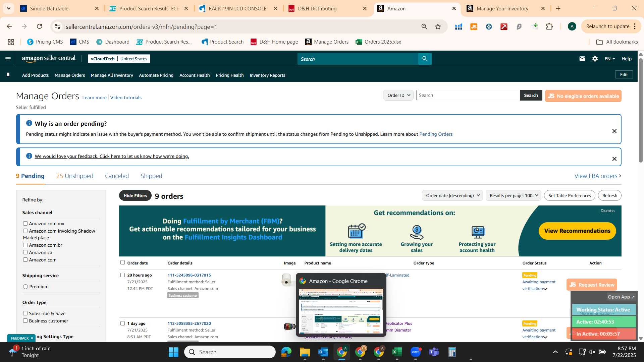Open the EN language dropdown
The width and height of the screenshot is (644, 362).
(x=609, y=59)
